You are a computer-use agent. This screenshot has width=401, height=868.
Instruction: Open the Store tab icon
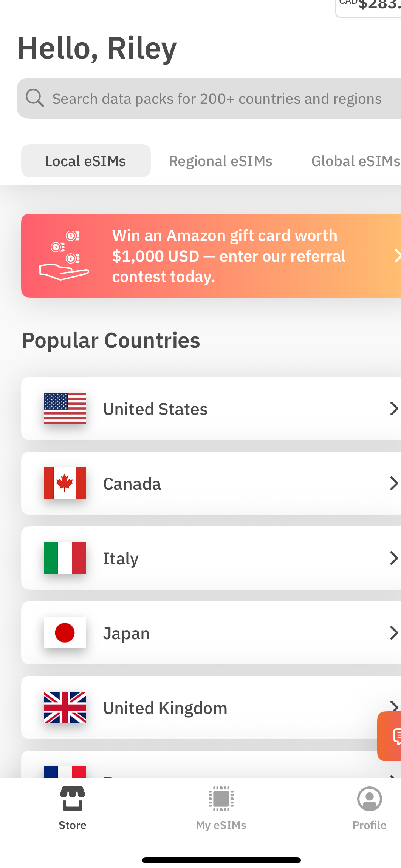(x=72, y=799)
